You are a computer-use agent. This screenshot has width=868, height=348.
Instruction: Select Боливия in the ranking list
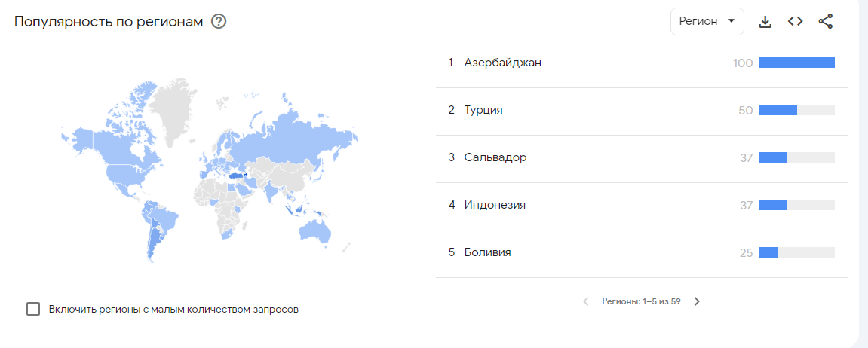[487, 252]
